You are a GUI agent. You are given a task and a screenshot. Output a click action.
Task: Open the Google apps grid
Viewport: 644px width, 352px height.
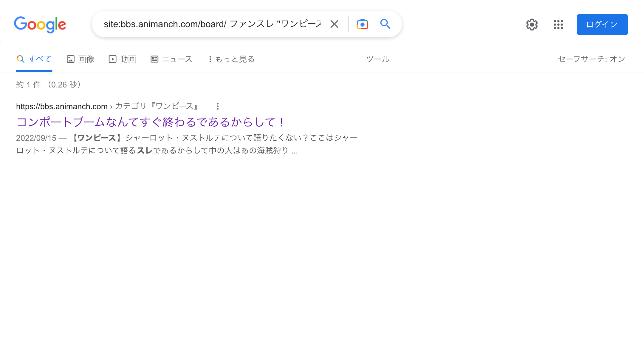click(558, 24)
